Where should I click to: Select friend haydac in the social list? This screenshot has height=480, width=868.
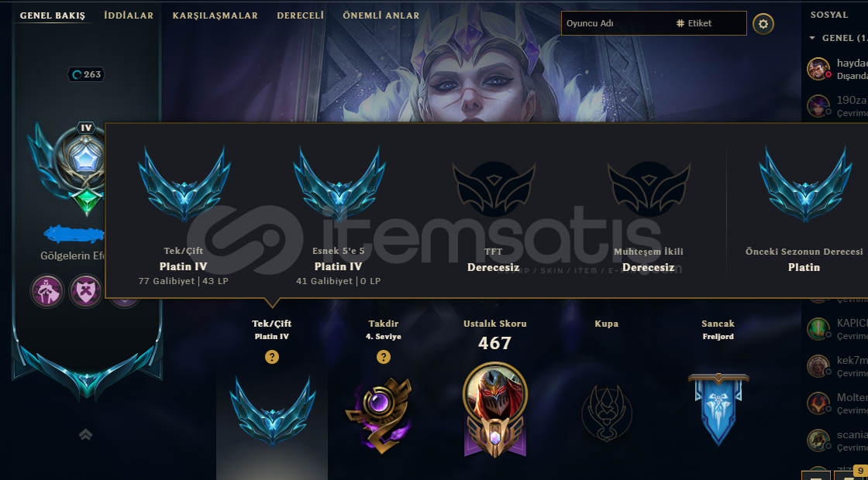(x=836, y=69)
